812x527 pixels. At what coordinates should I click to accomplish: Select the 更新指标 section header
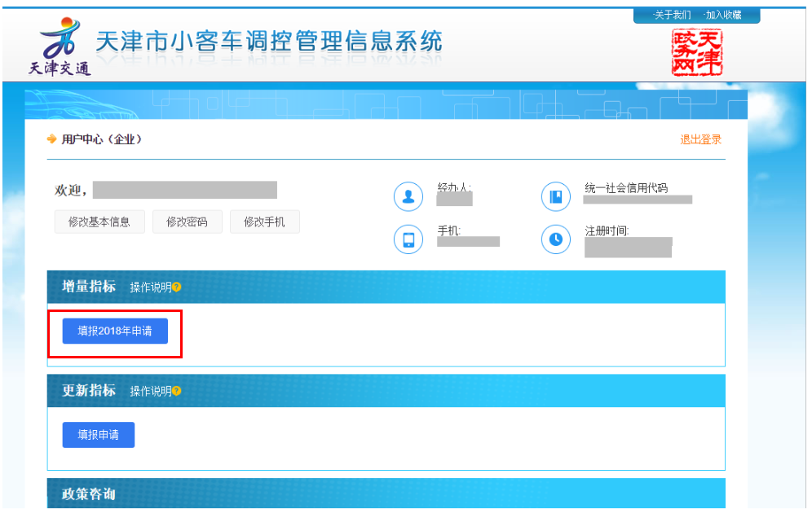89,390
